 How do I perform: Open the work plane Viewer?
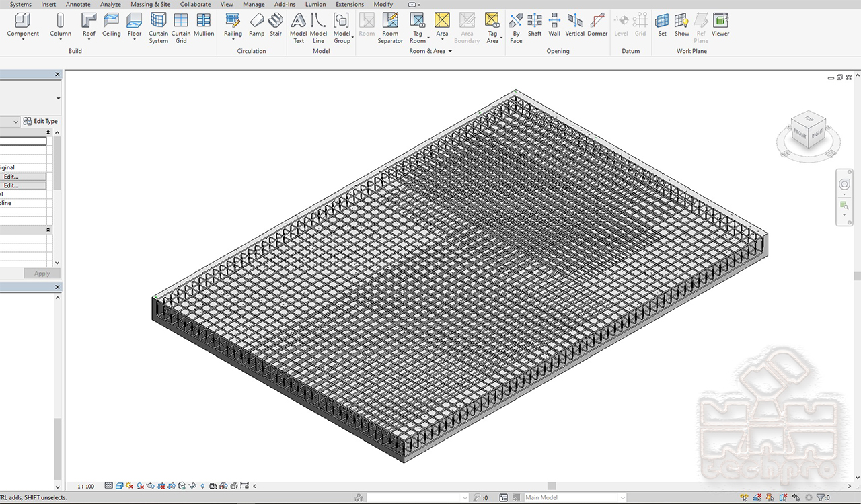tap(720, 25)
